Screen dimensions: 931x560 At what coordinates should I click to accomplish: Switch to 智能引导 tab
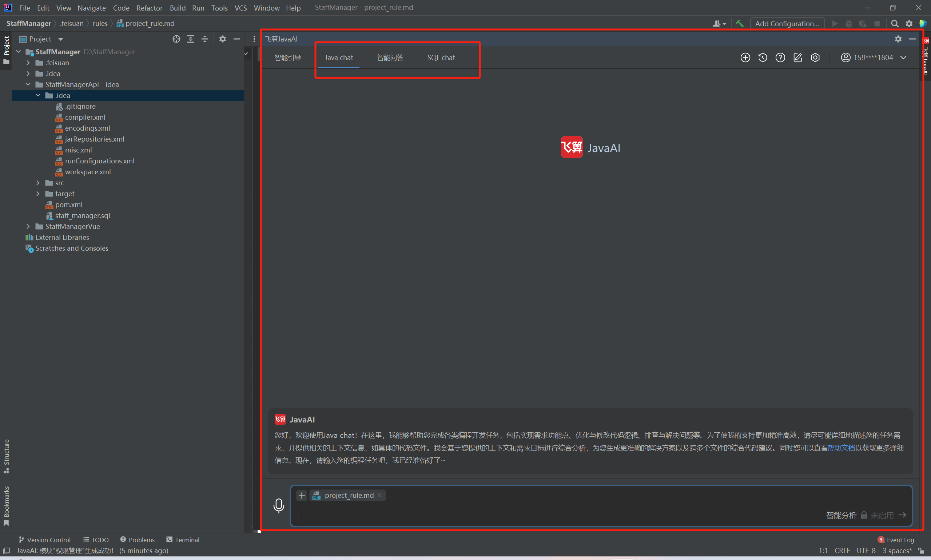click(287, 57)
